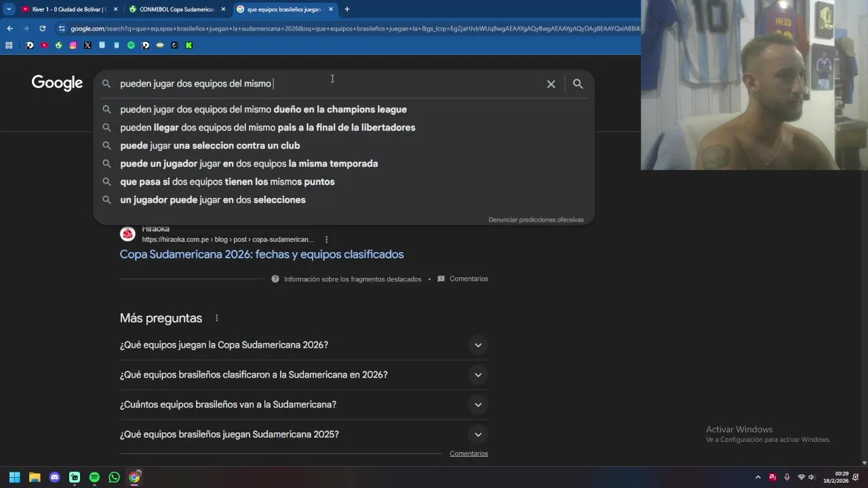Open a new browser tab
Viewport: 868px width, 488px height.
click(x=347, y=9)
